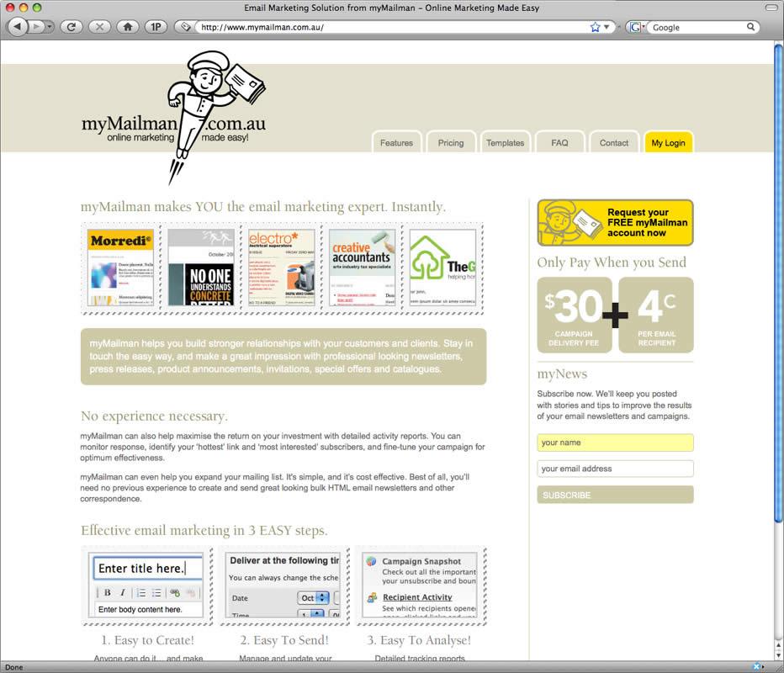
Task: Click the blue status bar icon at bottom right
Action: click(x=757, y=666)
